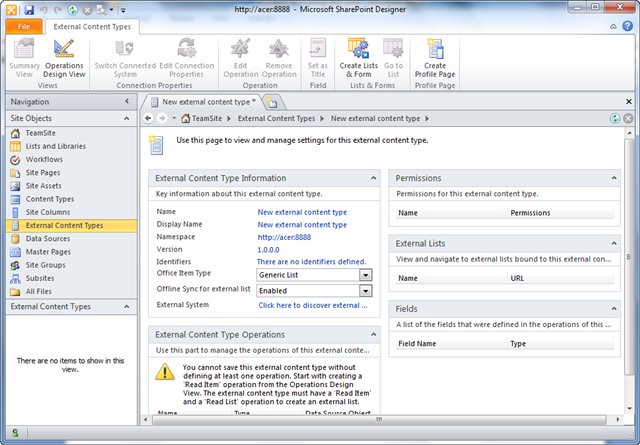Screen dimensions: 640x445
Task: Click Edit Connection Properties button
Action: [187, 58]
